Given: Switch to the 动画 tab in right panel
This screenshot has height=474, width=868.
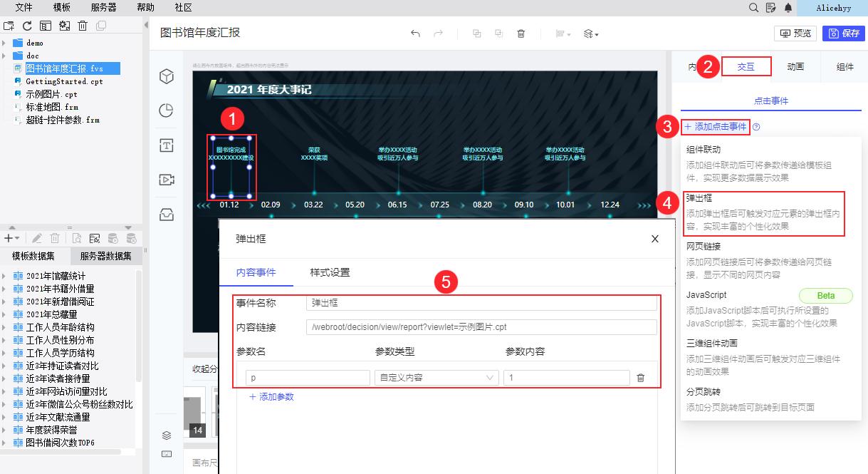Looking at the screenshot, I should pos(795,66).
